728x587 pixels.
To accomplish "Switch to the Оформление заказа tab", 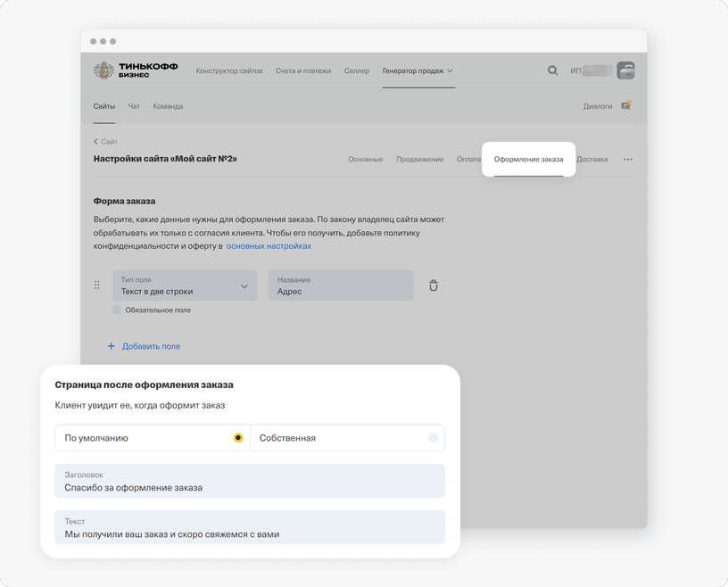I will [x=528, y=160].
